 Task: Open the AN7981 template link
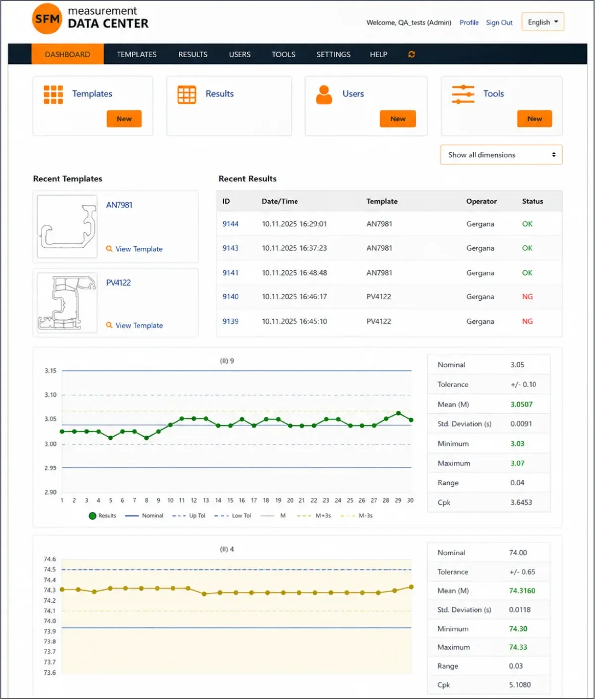click(119, 205)
